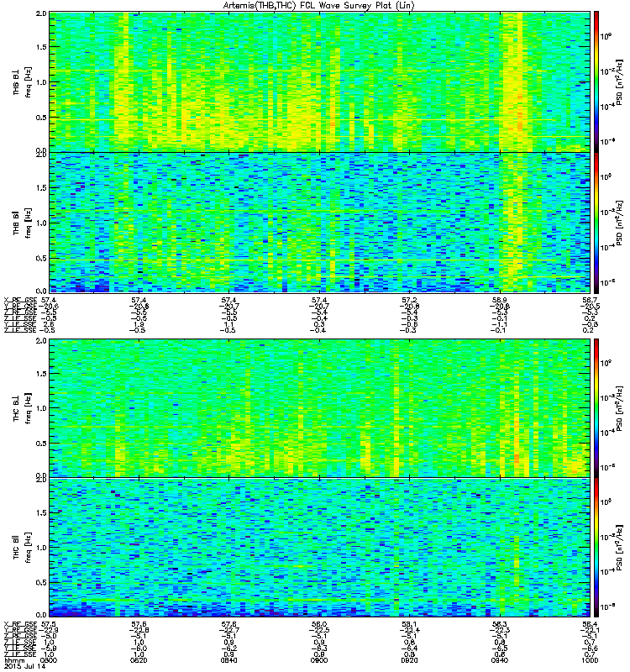Click the '10⁻⁶' tick on THC B∥ color bar
This screenshot has height=672, width=630.
(607, 606)
